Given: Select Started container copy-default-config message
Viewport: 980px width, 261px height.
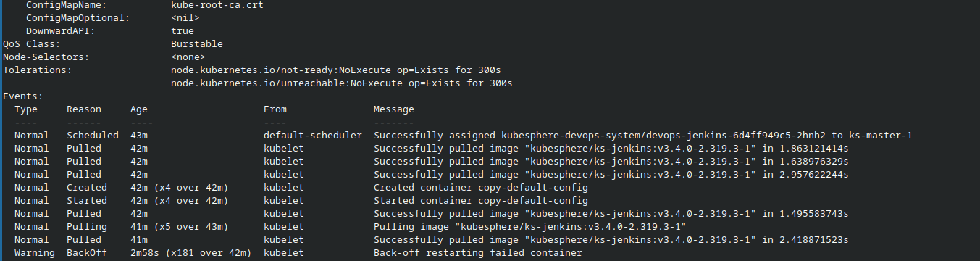Looking at the screenshot, I should pos(481,201).
